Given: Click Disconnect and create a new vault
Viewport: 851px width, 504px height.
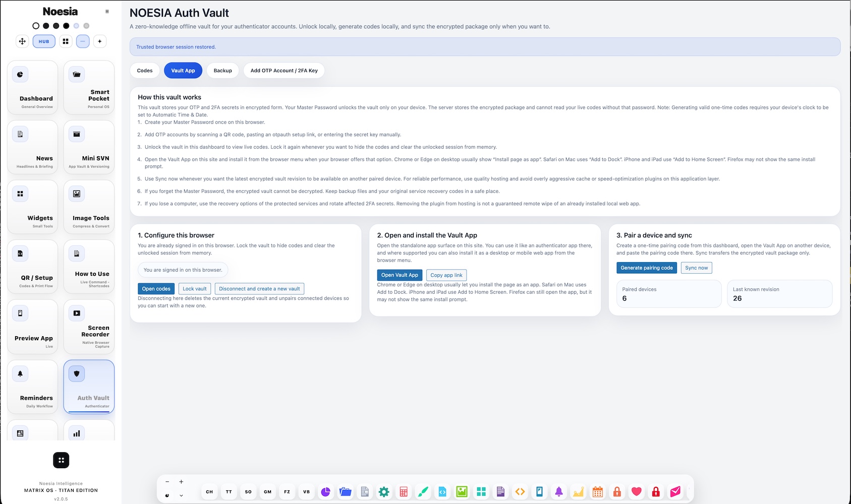Looking at the screenshot, I should pos(259,289).
